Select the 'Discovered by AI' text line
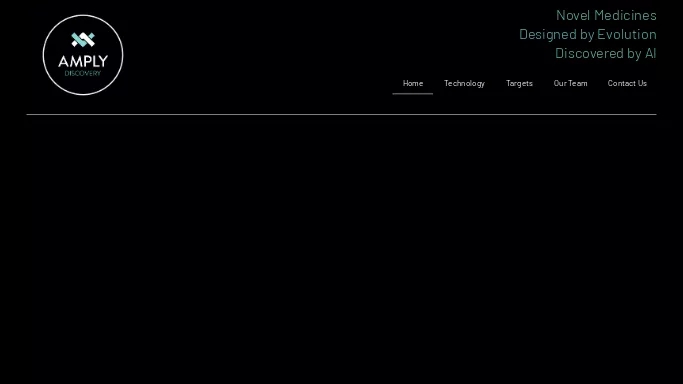Viewport: 683px width, 384px height. [x=605, y=53]
